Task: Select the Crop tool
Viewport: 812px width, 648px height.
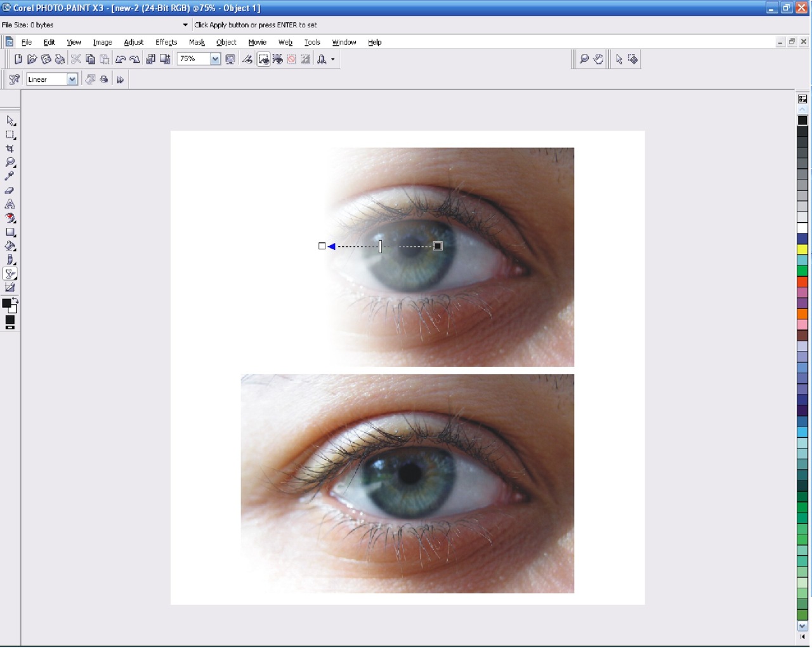Action: coord(10,149)
